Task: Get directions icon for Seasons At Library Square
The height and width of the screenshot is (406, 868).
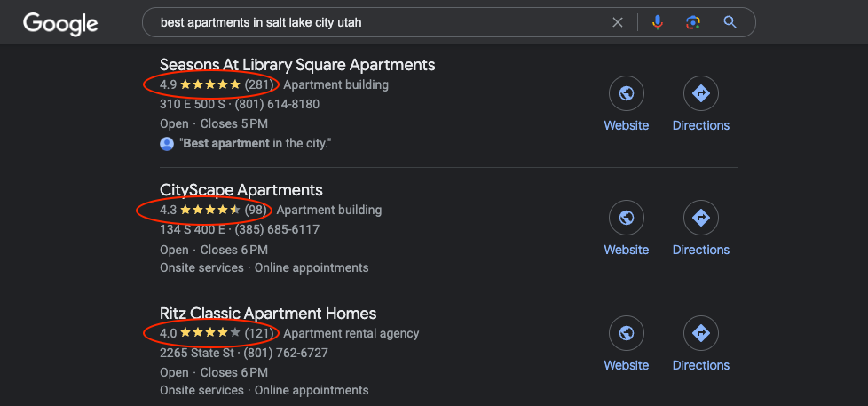Action: pos(701,93)
